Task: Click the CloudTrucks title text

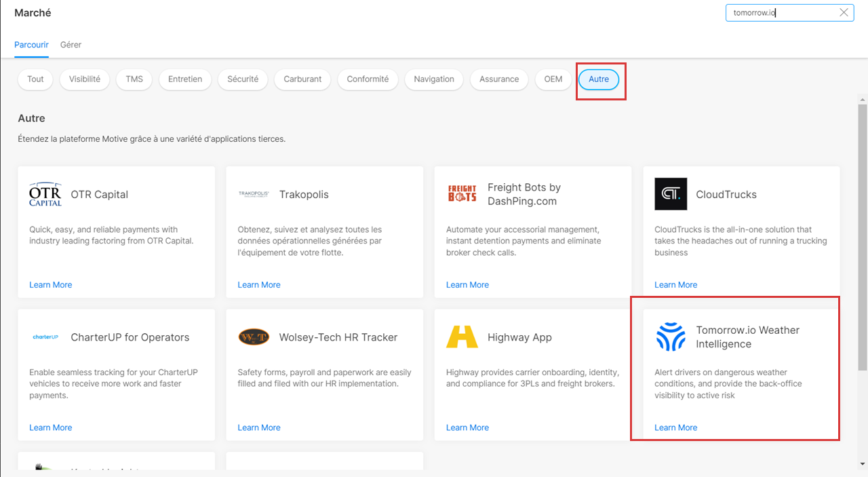Action: (726, 194)
